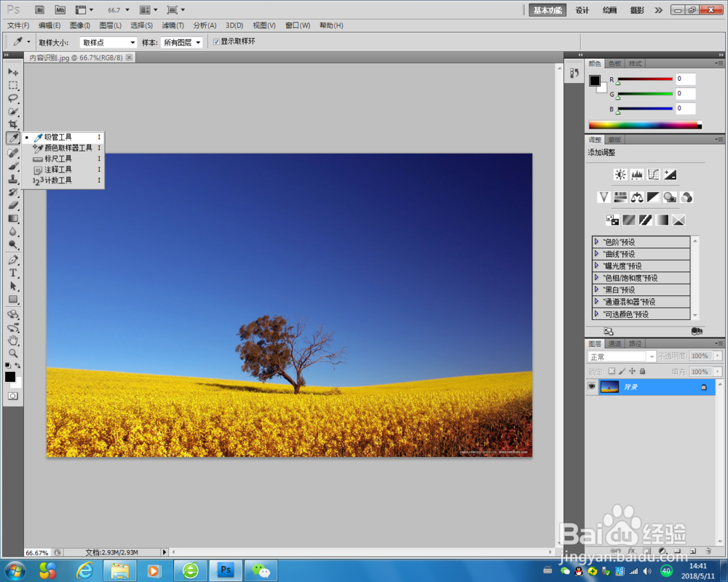Choose 标尺工具 from the flyout

63,159
